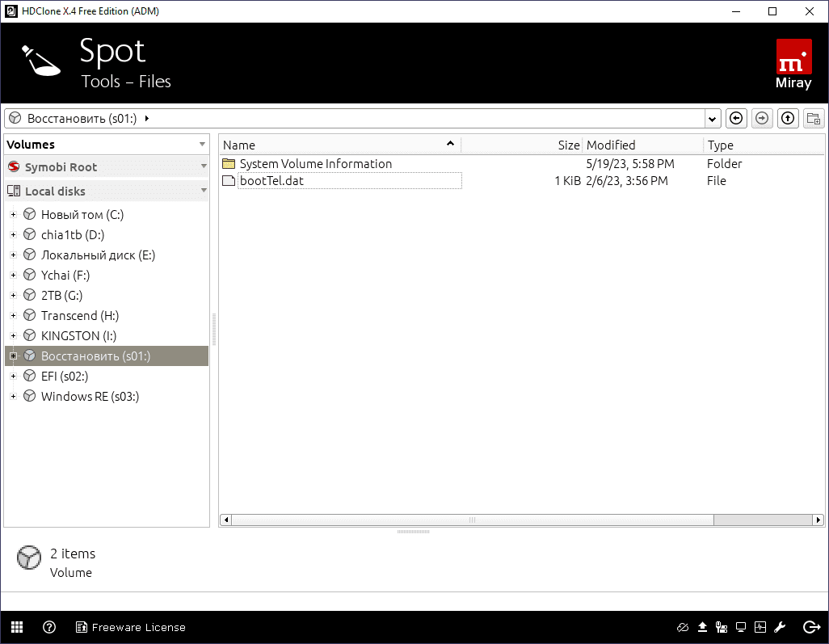Open settings wrench icon

[779, 627]
